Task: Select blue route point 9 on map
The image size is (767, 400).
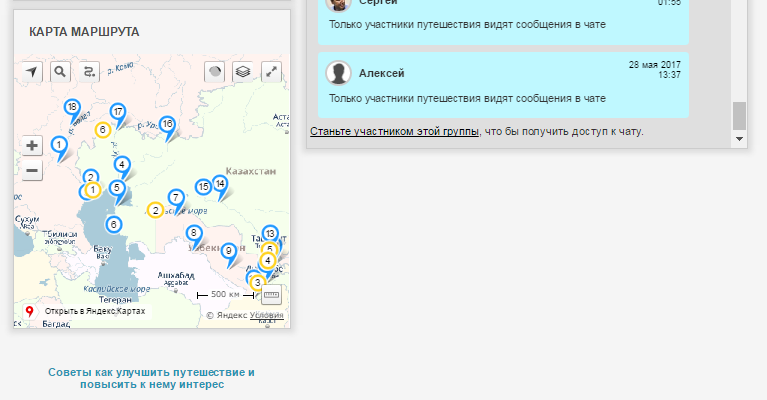Action: pyautogui.click(x=228, y=251)
